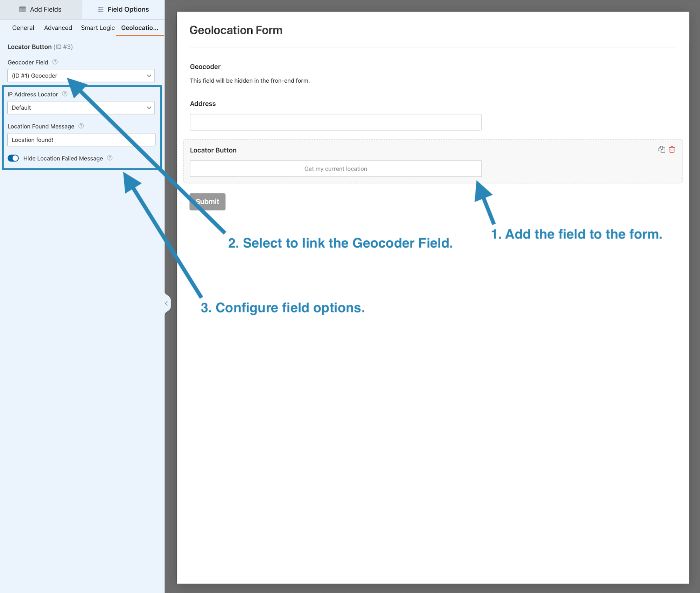Switch to the Advanced sub-tab
The height and width of the screenshot is (593, 700).
point(58,28)
